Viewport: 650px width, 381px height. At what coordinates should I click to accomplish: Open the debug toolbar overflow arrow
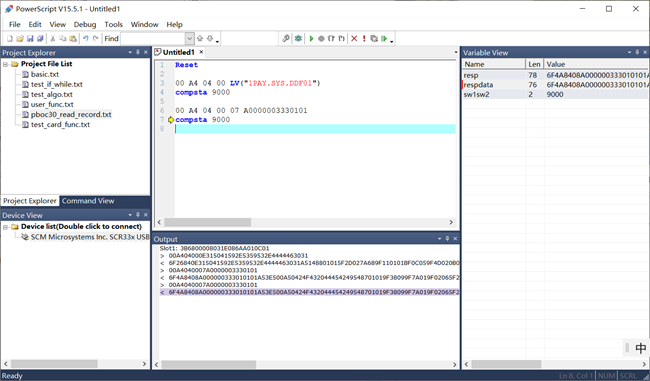(x=391, y=41)
